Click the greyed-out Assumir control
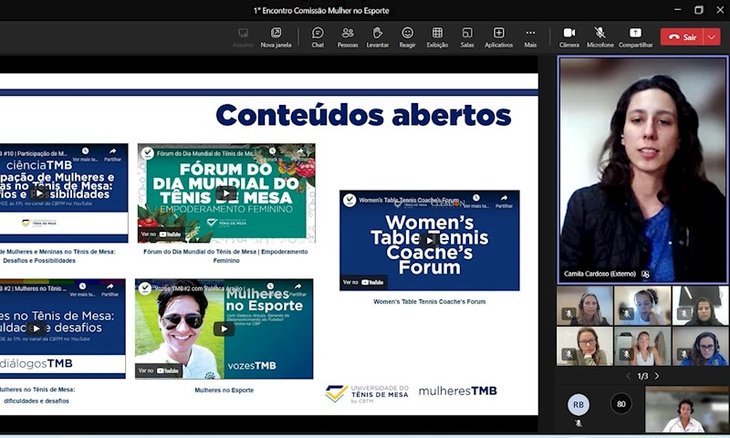 [x=243, y=37]
